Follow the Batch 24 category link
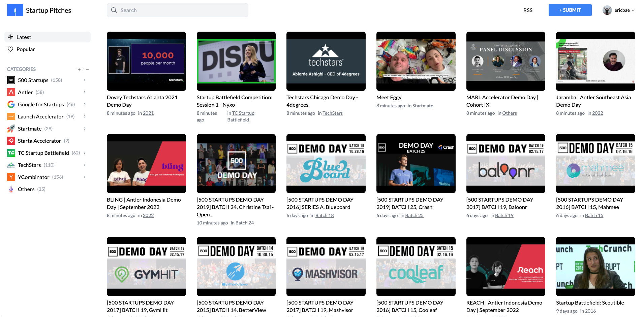 245,223
